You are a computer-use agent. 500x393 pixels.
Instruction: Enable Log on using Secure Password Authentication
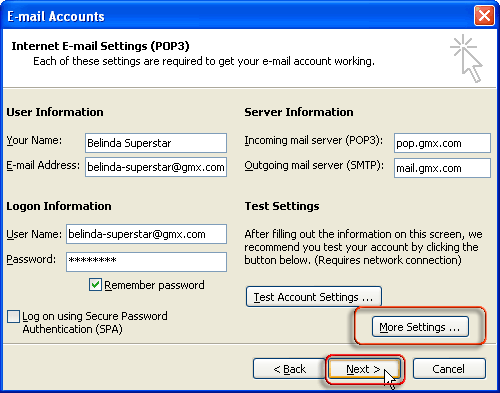point(13,316)
